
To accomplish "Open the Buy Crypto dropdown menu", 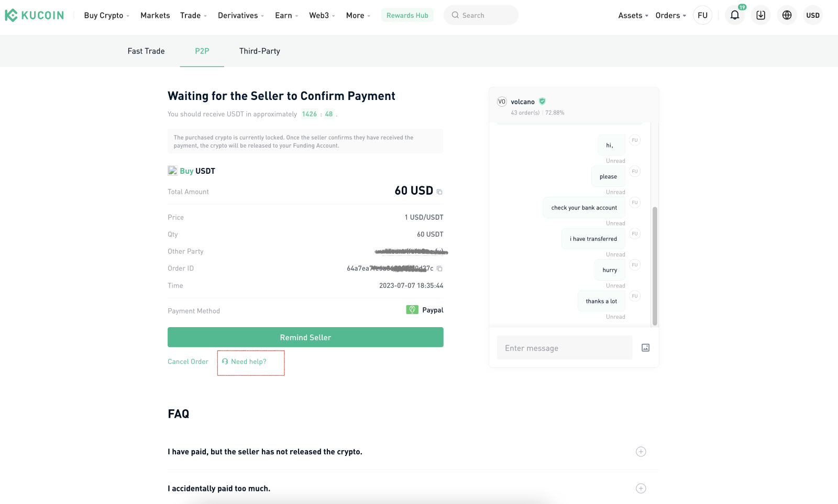I will (x=107, y=15).
